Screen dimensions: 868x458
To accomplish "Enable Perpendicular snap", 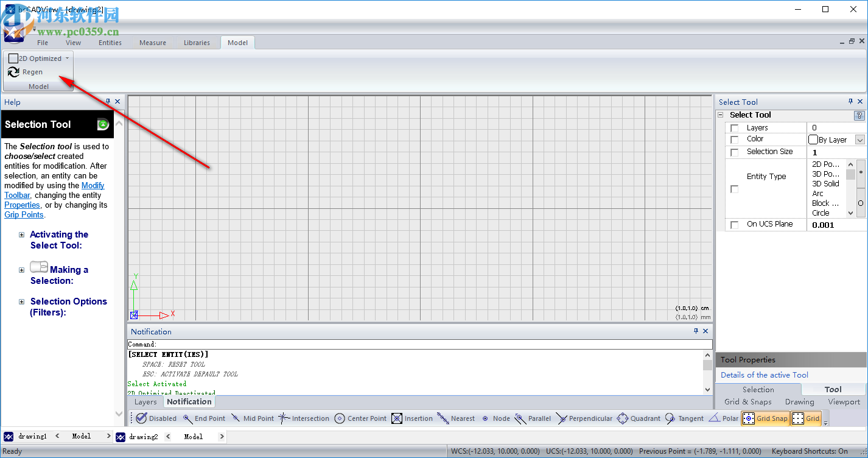I will 584,418.
